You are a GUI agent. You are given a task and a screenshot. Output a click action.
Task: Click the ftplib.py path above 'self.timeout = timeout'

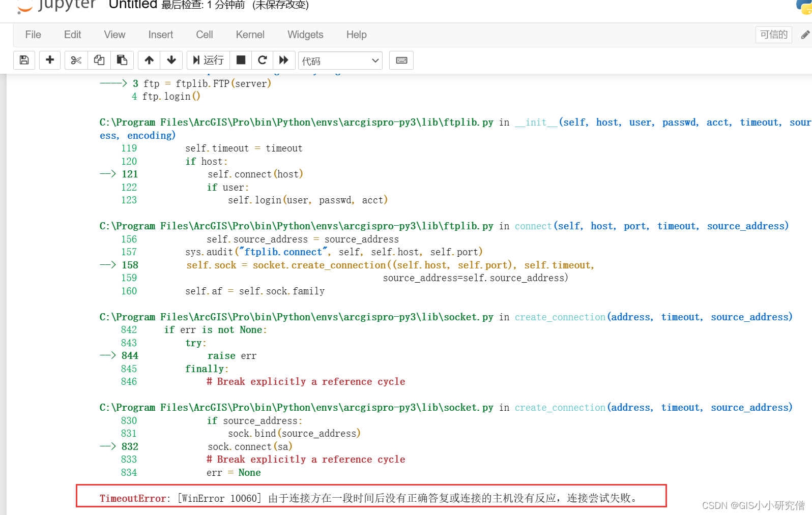click(x=296, y=122)
